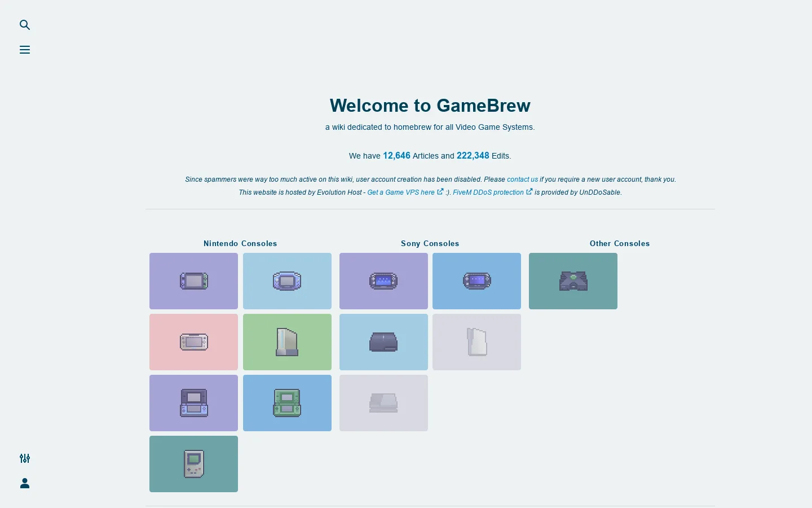The height and width of the screenshot is (508, 812).
Task: Open the blue tile with green DS
Action: point(287,403)
